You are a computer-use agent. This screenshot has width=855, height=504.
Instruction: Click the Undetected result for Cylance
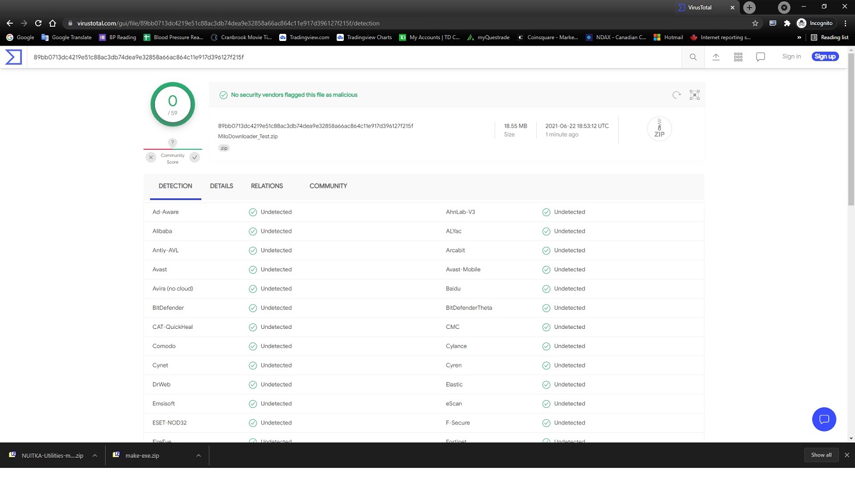coord(569,346)
